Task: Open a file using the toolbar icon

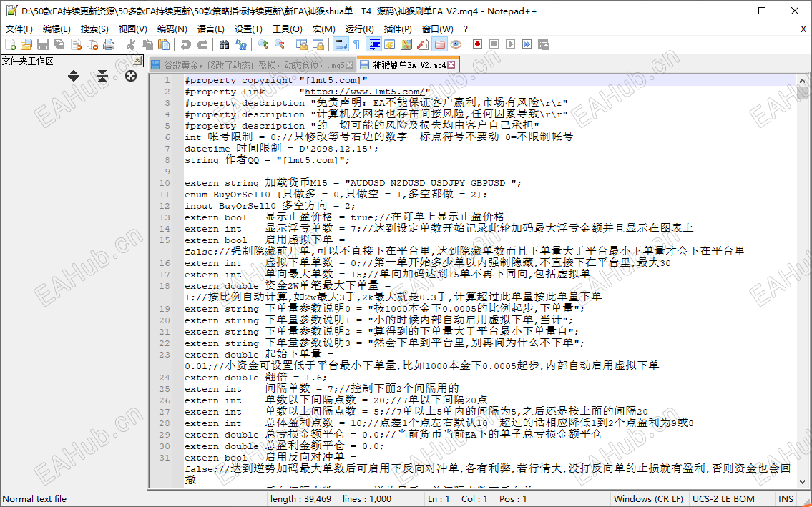Action: click(x=26, y=44)
